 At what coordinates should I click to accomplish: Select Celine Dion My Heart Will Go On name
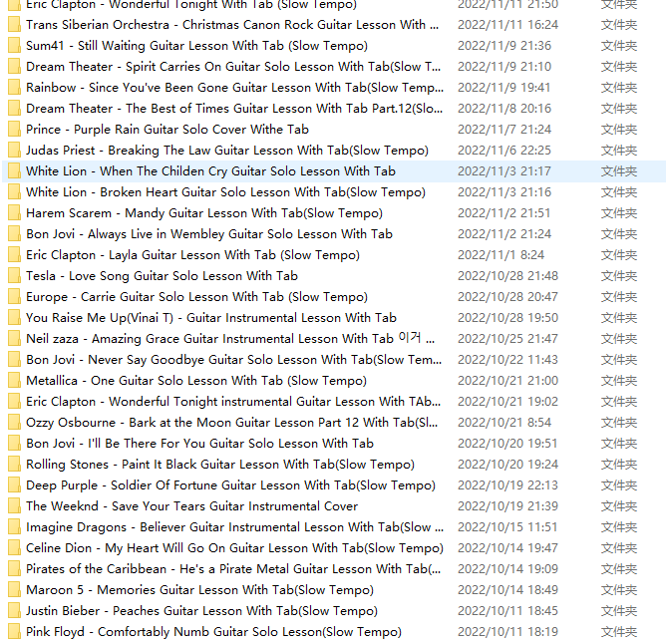[x=234, y=548]
